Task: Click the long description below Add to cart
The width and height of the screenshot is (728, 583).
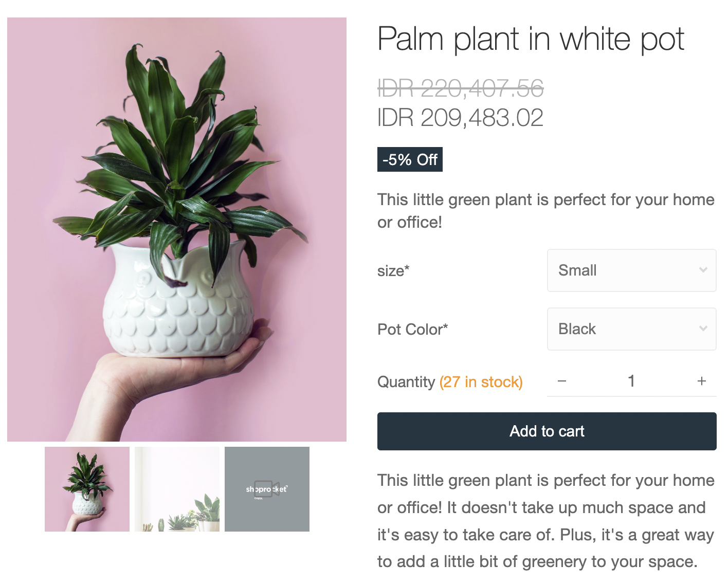Action: (545, 521)
